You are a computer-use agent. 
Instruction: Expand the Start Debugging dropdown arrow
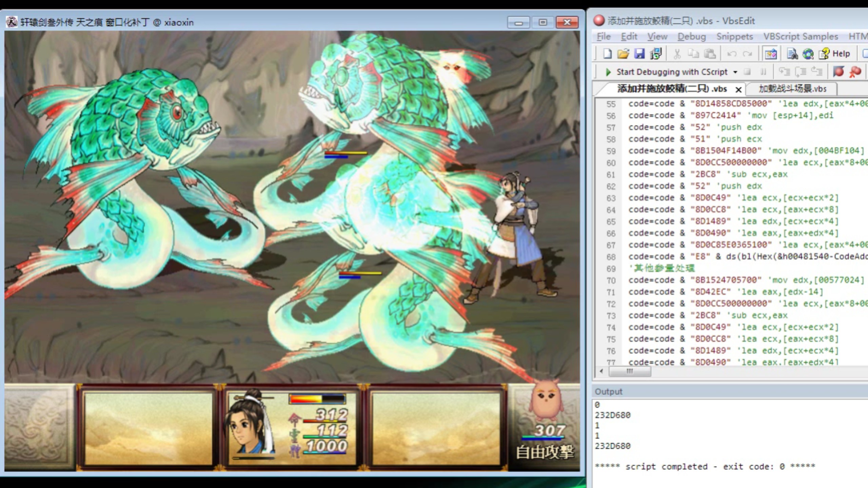click(735, 72)
